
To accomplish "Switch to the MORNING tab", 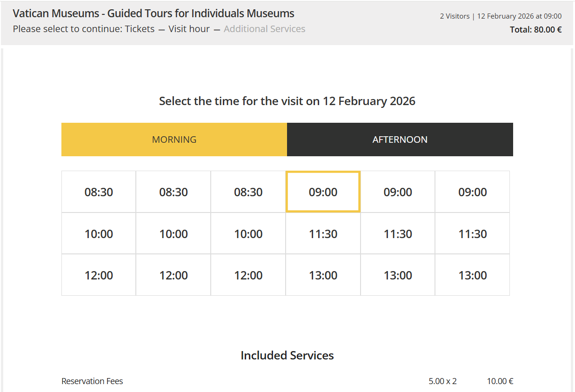I will pyautogui.click(x=174, y=140).
